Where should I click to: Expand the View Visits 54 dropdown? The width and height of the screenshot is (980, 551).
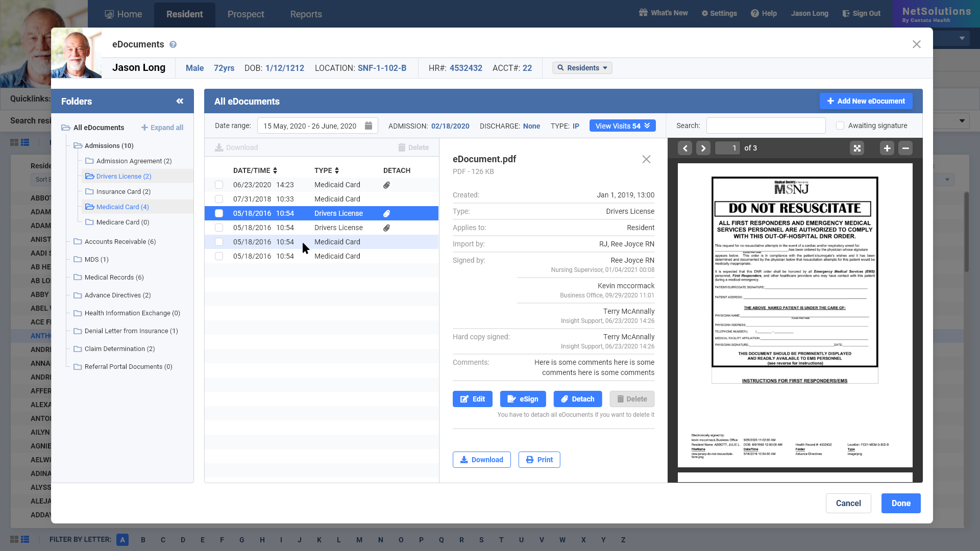pyautogui.click(x=622, y=126)
